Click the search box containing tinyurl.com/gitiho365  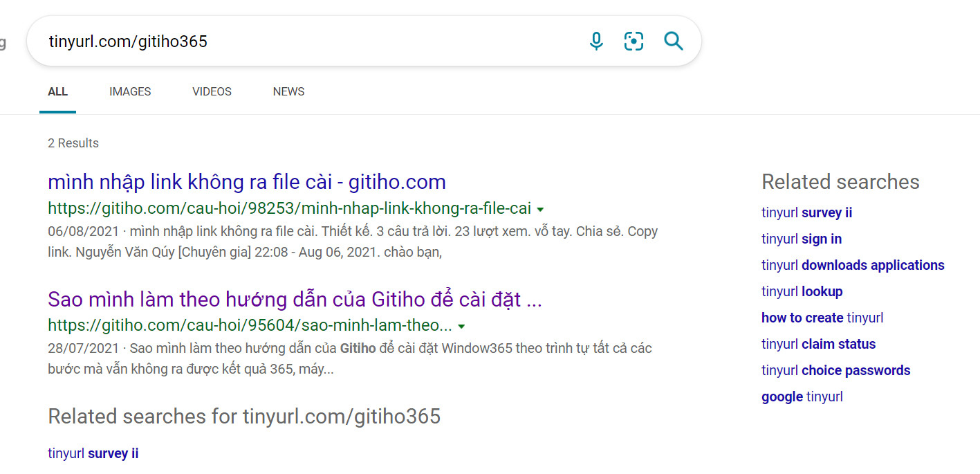click(364, 42)
